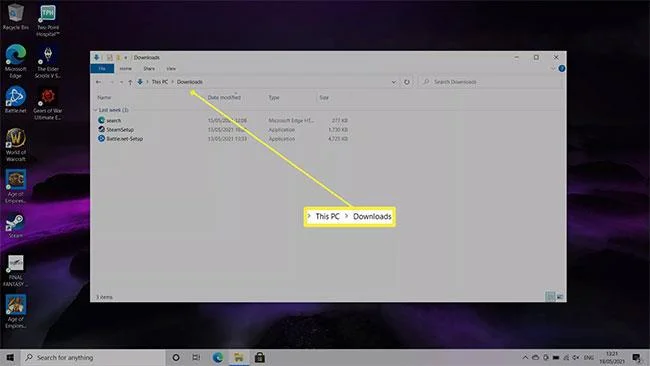Click File Explorer taskbar icon
The height and width of the screenshot is (366, 650).
[239, 357]
